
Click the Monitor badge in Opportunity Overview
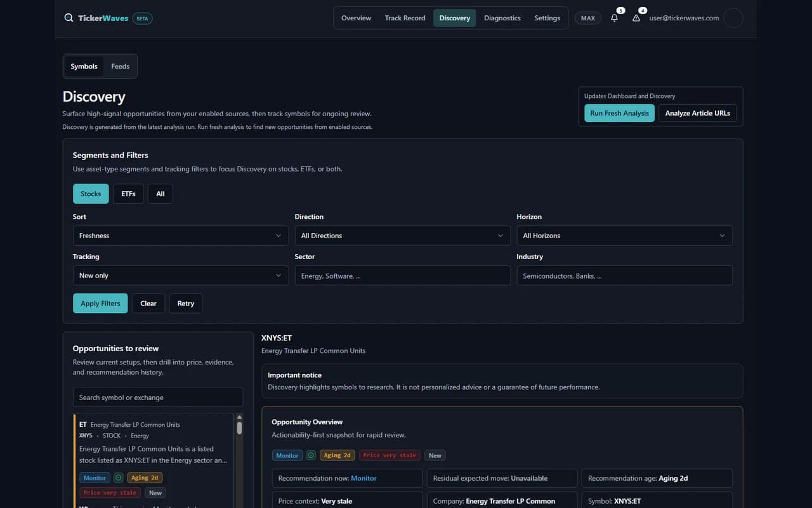click(x=287, y=455)
